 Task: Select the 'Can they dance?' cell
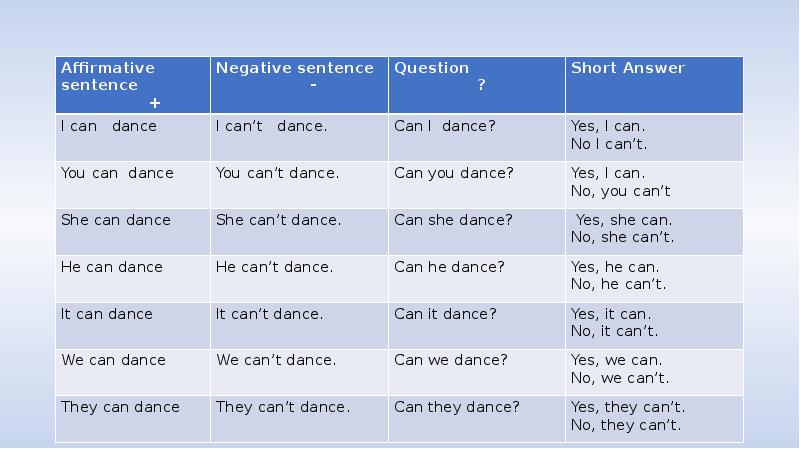pos(476,418)
